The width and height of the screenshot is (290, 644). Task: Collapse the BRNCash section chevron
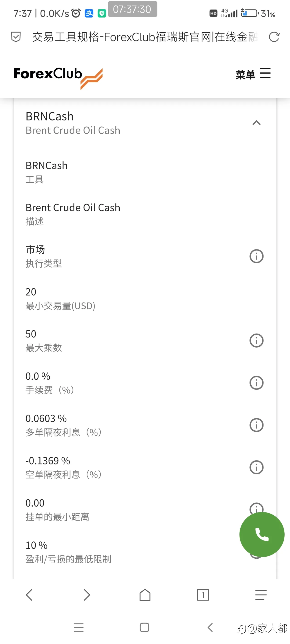tap(256, 123)
